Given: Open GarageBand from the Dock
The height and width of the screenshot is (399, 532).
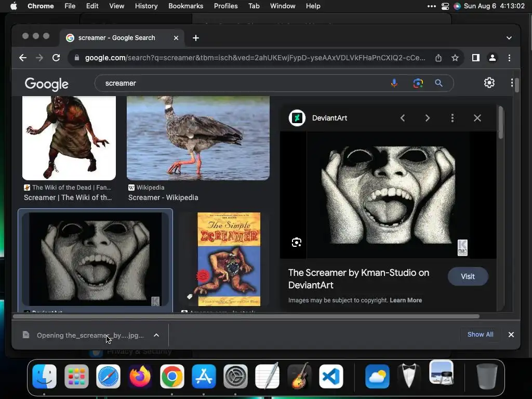Looking at the screenshot, I should coord(299,376).
